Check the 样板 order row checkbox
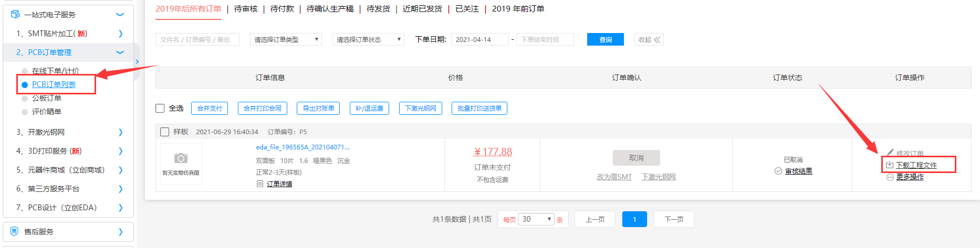The width and height of the screenshot is (980, 248). (x=164, y=132)
